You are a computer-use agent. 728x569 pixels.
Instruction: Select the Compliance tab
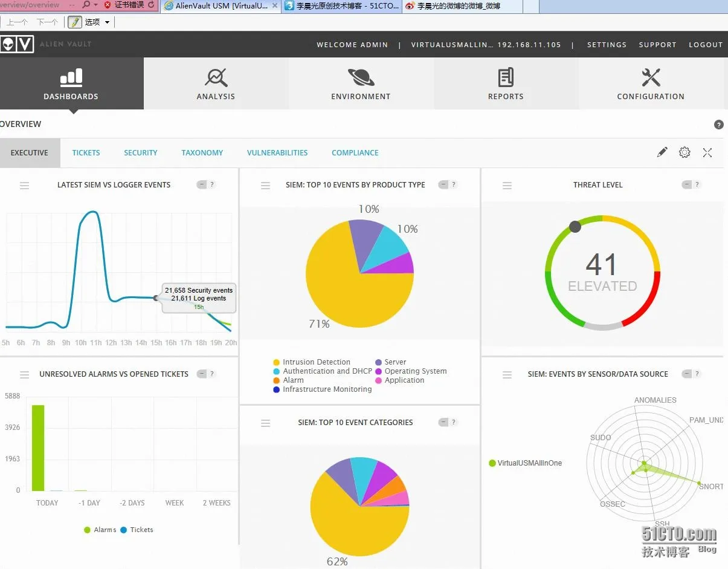pos(355,153)
